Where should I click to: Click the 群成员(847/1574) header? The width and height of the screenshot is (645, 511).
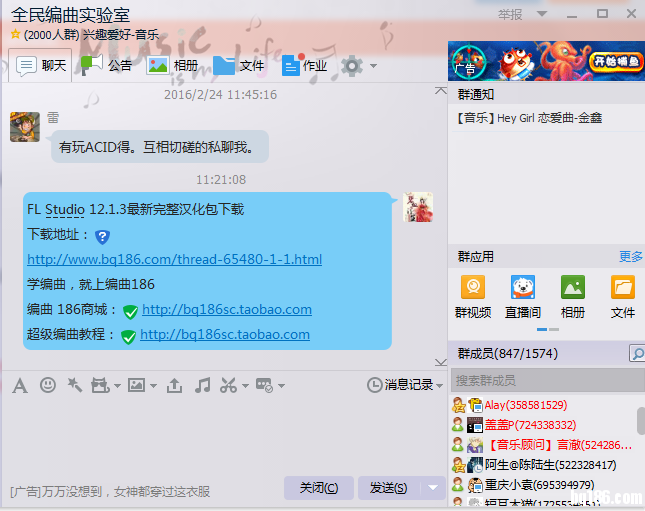tap(508, 353)
